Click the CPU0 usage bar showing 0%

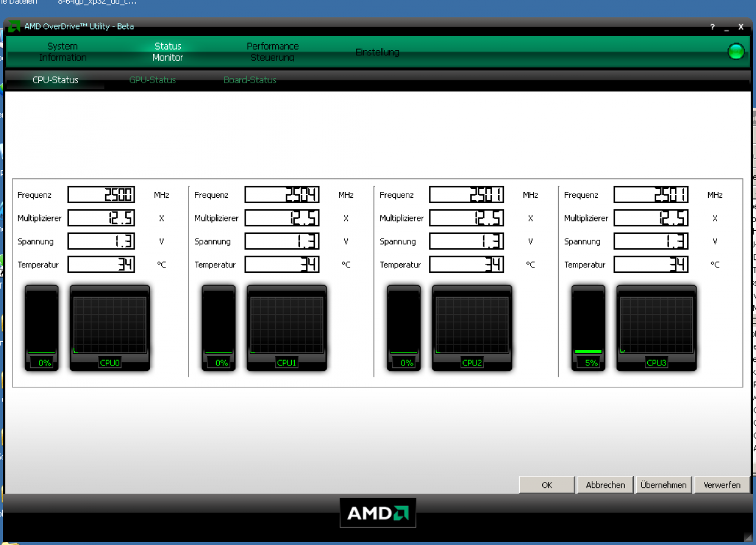click(41, 328)
